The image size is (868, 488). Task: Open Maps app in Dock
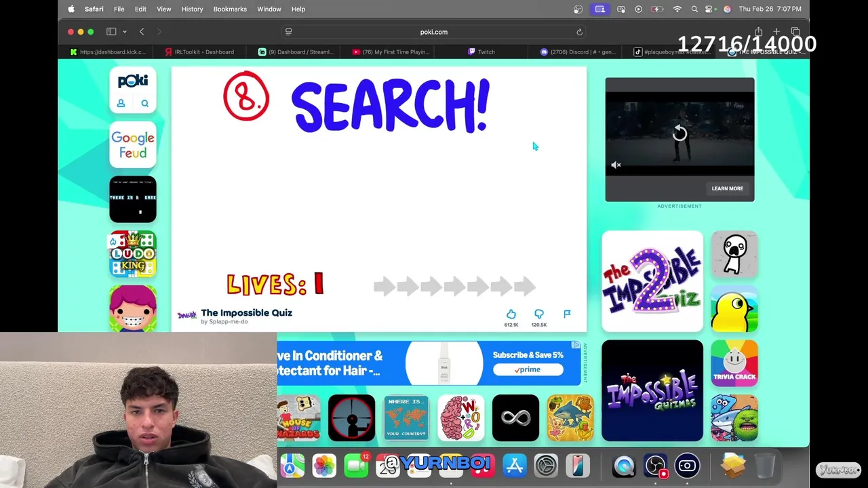pyautogui.click(x=292, y=466)
